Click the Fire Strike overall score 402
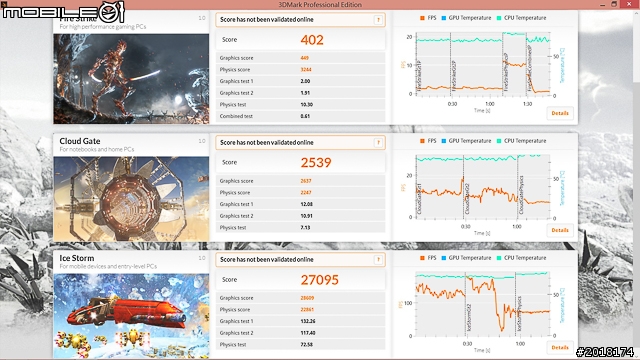This screenshot has width=640, height=360. click(312, 40)
